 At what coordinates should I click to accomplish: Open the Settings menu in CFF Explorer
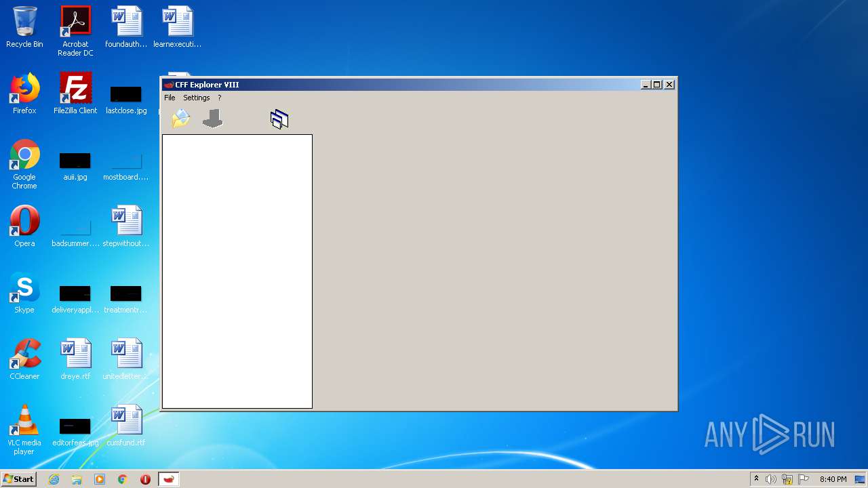[x=196, y=98]
